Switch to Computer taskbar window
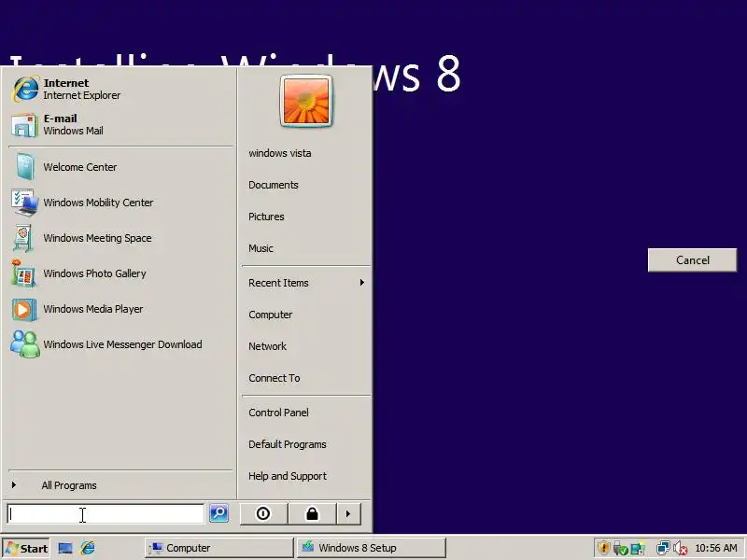This screenshot has height=560, width=747. click(219, 548)
